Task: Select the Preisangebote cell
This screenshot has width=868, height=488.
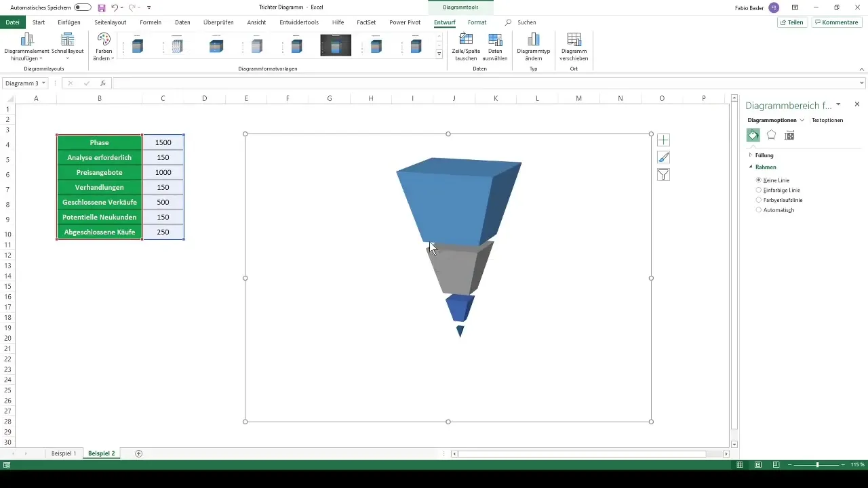Action: coord(100,173)
